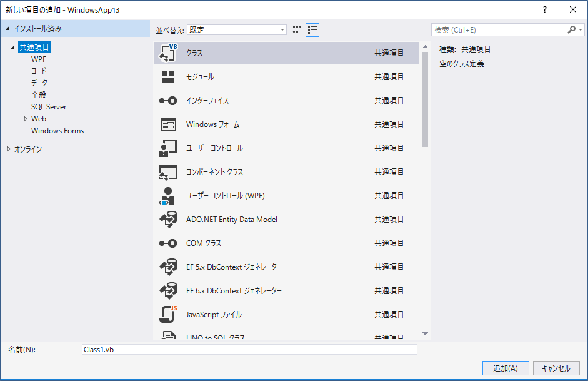
Task: Select the Windows フォーム icon
Action: point(168,124)
